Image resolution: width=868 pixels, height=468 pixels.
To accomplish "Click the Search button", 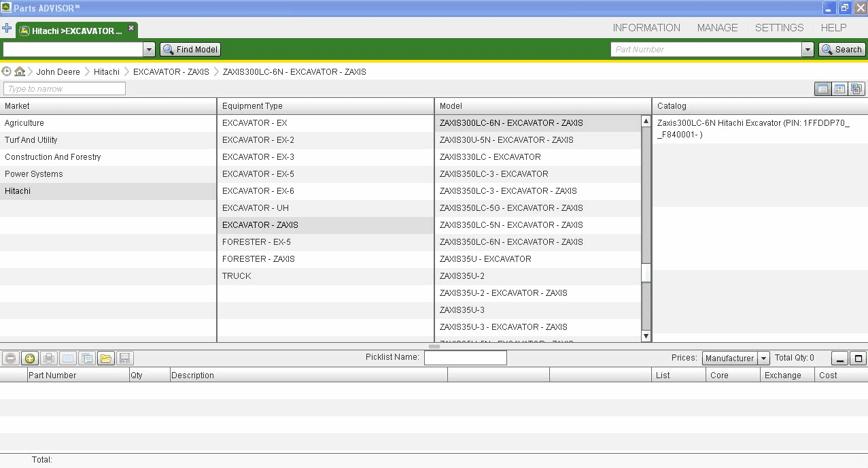I will tap(842, 49).
